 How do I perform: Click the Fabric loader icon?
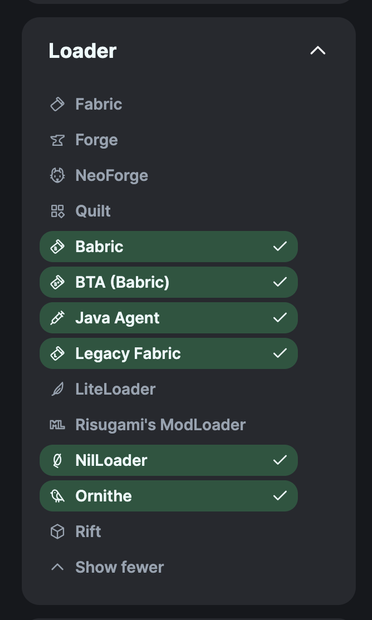pos(57,104)
